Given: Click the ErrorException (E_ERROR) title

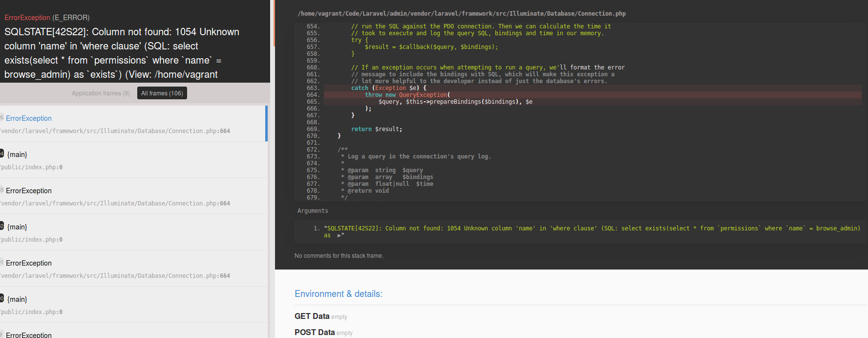Looking at the screenshot, I should [47, 18].
